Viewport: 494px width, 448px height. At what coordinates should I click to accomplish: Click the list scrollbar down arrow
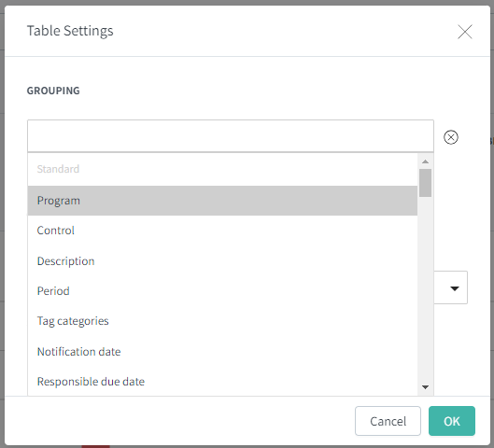[425, 387]
